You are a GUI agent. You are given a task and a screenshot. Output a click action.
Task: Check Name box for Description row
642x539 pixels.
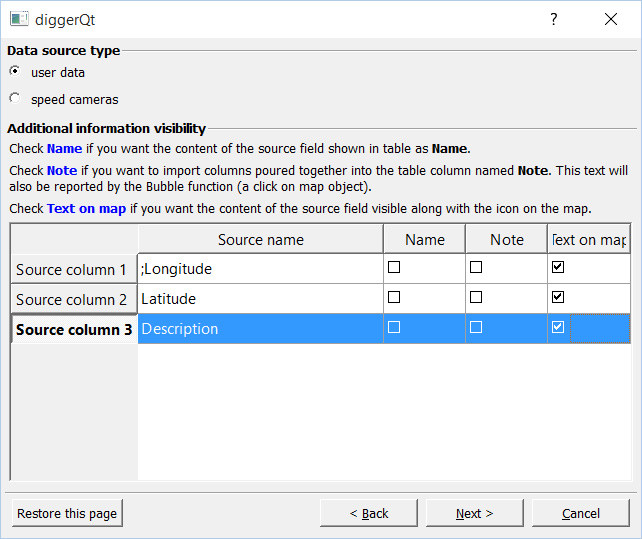coord(394,327)
